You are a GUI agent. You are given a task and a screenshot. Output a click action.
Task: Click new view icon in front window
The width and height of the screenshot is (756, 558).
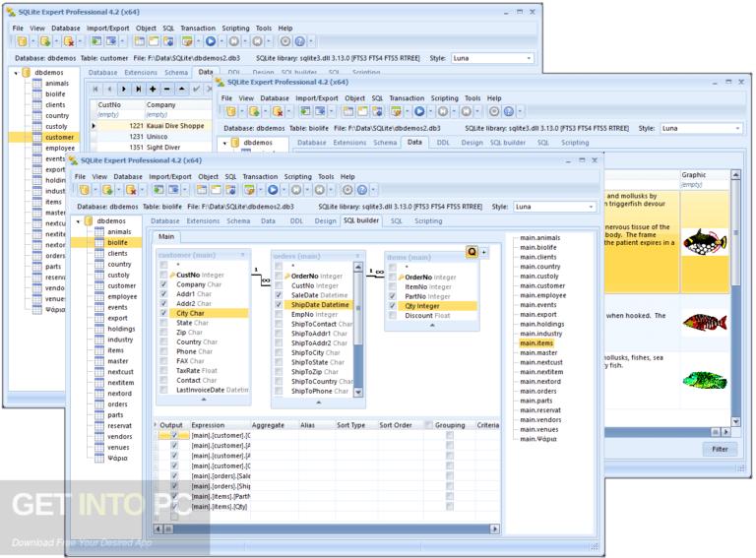[x=216, y=190]
